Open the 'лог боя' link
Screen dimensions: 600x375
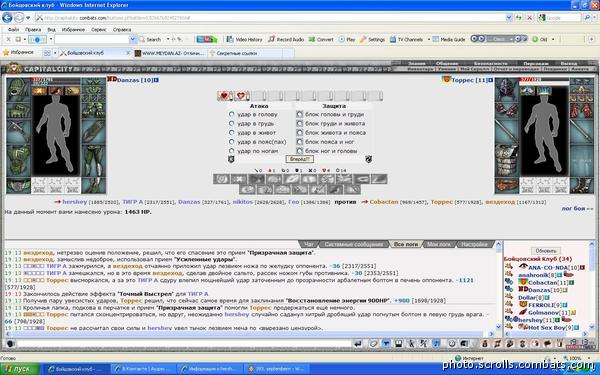click(577, 209)
